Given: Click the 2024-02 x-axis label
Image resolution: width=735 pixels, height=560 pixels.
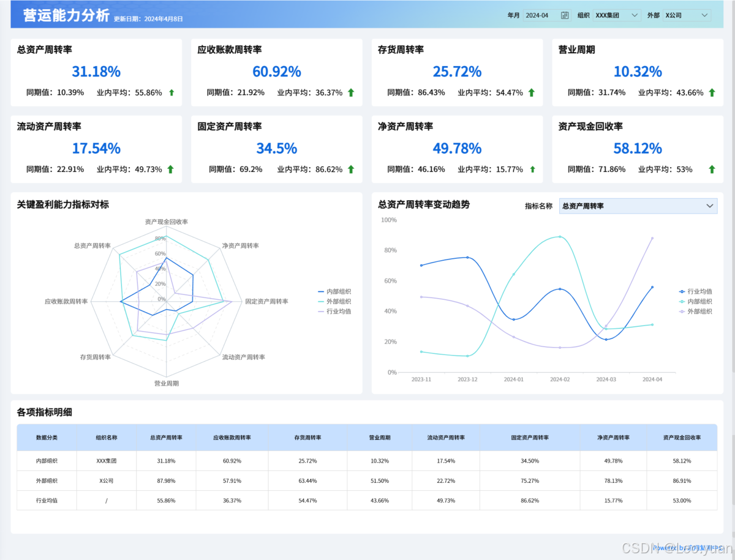Looking at the screenshot, I should (560, 379).
